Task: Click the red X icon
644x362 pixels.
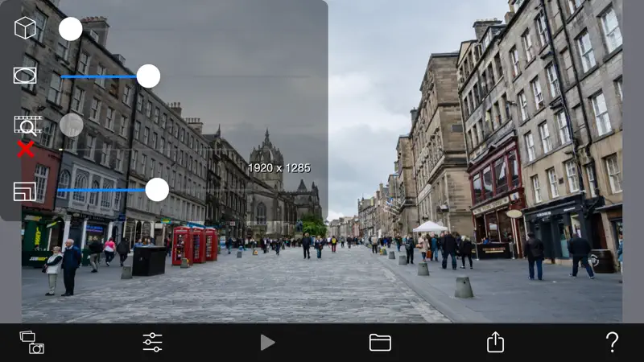Action: tap(26, 149)
